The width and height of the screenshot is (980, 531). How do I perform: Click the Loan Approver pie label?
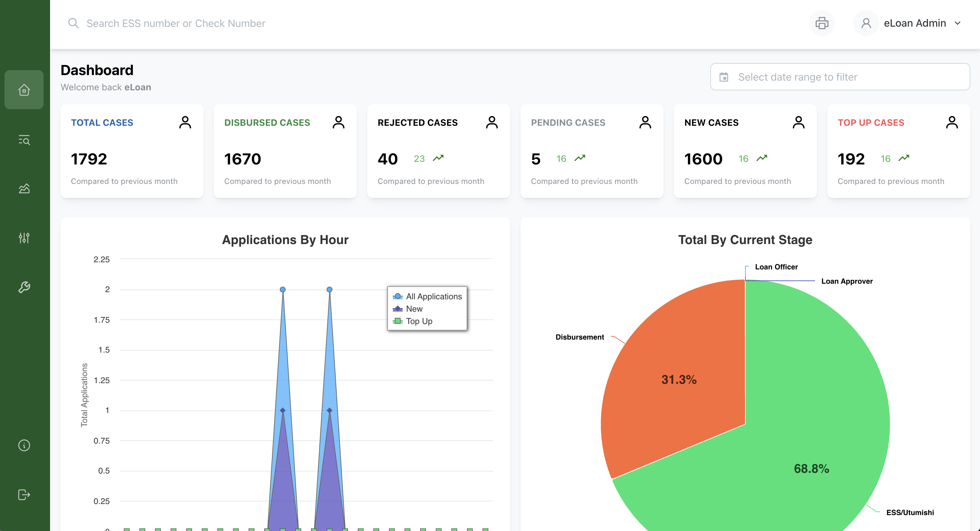point(847,281)
